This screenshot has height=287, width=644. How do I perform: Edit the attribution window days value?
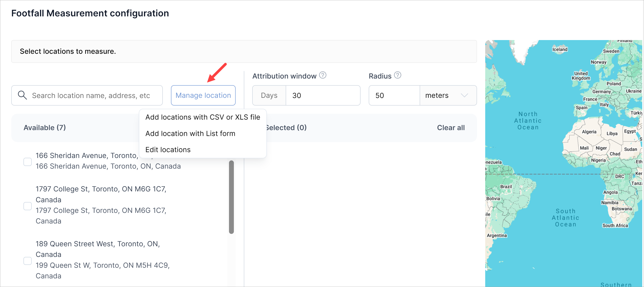[322, 95]
